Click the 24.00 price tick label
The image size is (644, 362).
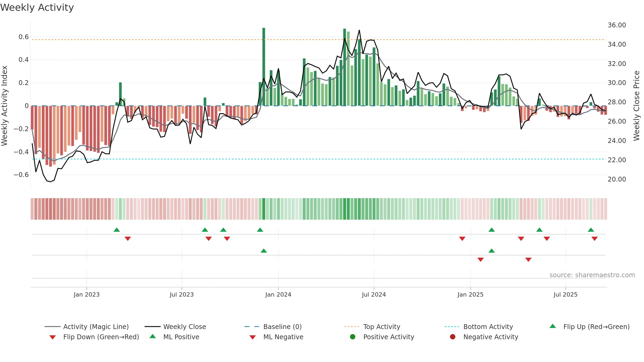[x=617, y=141]
